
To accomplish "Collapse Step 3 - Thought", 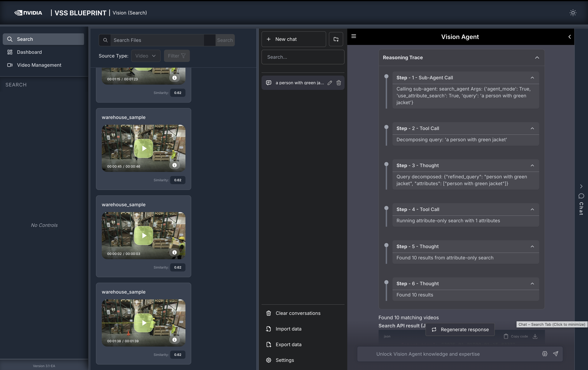I will 532,166.
